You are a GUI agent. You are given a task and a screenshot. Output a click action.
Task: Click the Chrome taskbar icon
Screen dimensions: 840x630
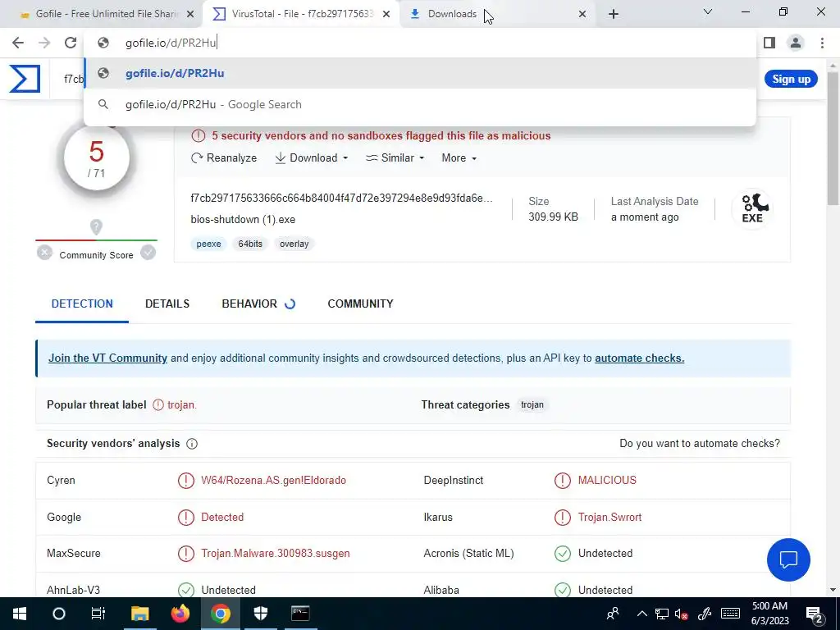(220, 614)
